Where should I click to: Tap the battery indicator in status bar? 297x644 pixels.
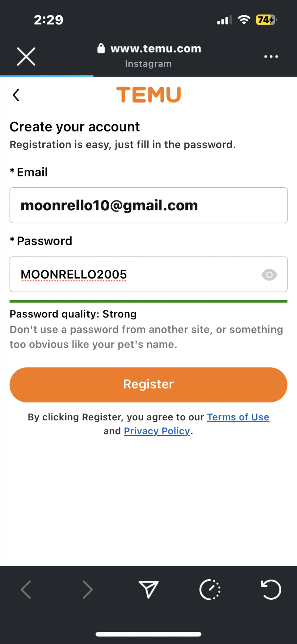click(x=266, y=20)
